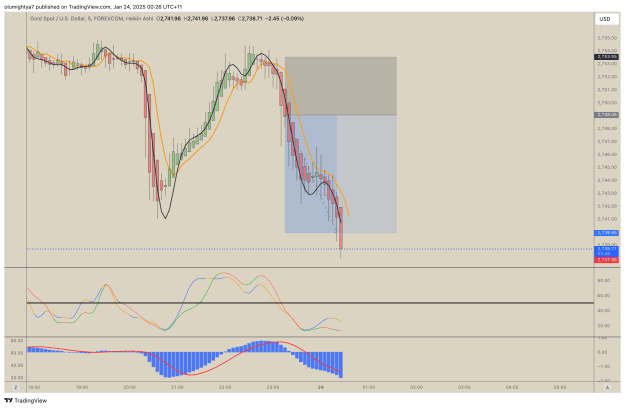Click the 01:00 time axis label
This screenshot has width=625, height=408.
[x=369, y=387]
